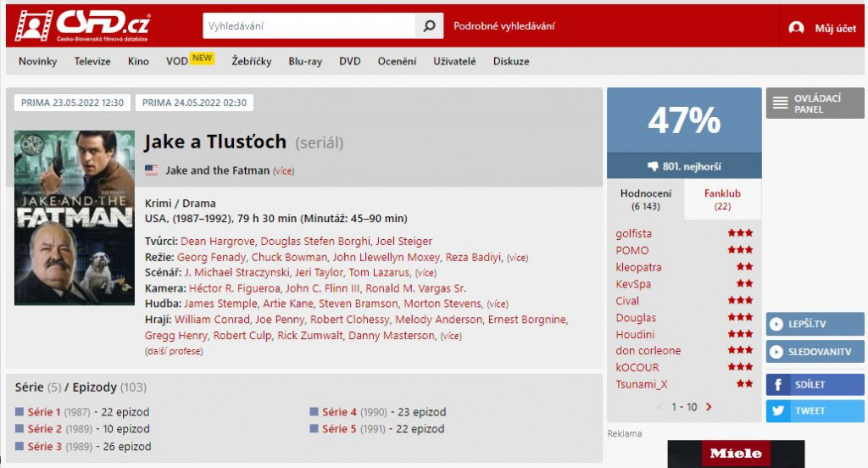The height and width of the screenshot is (468, 868).
Task: Click the play icon on SledovaniTV
Action: coord(776,352)
